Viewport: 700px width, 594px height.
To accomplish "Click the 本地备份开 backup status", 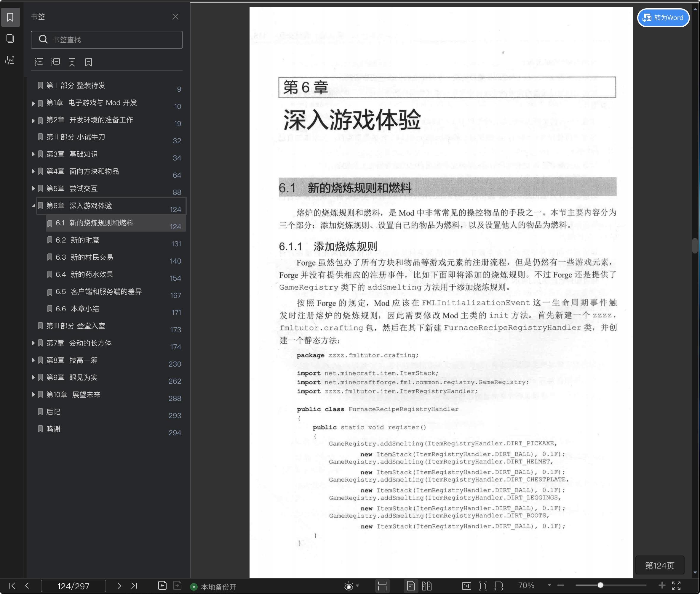I will (x=213, y=587).
